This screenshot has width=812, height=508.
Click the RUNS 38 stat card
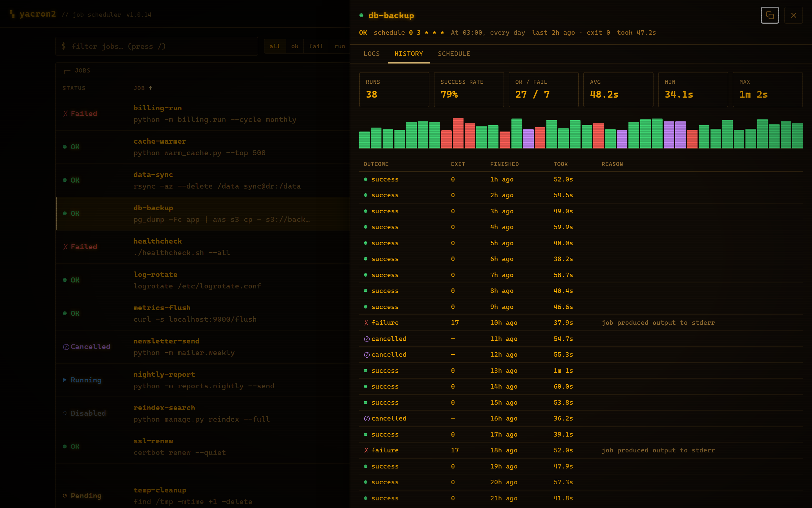[x=394, y=90]
